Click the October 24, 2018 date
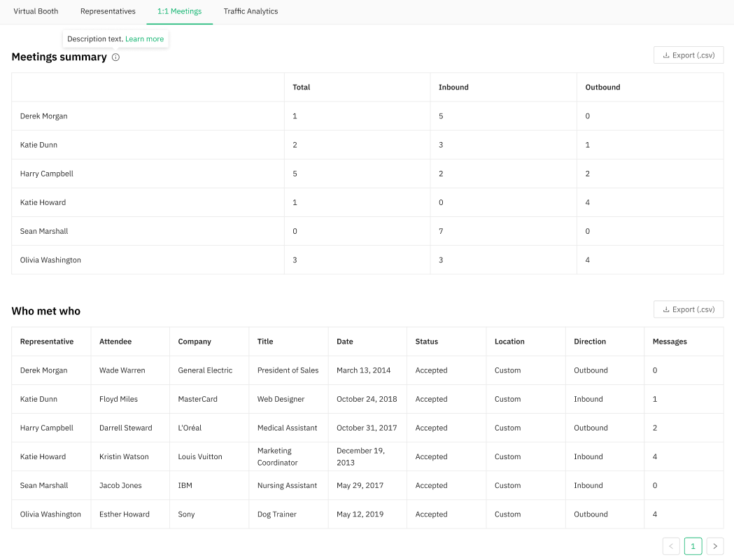 (x=367, y=399)
